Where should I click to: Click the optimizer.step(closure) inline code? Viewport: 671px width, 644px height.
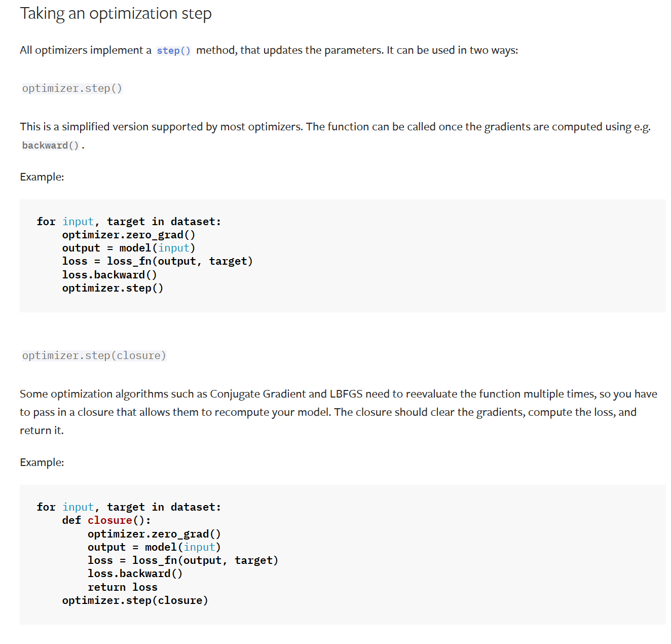94,355
